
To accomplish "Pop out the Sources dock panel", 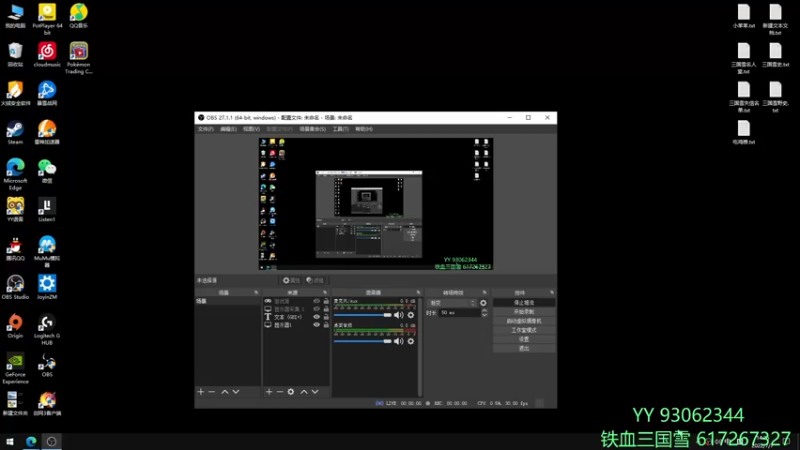I will click(x=324, y=293).
